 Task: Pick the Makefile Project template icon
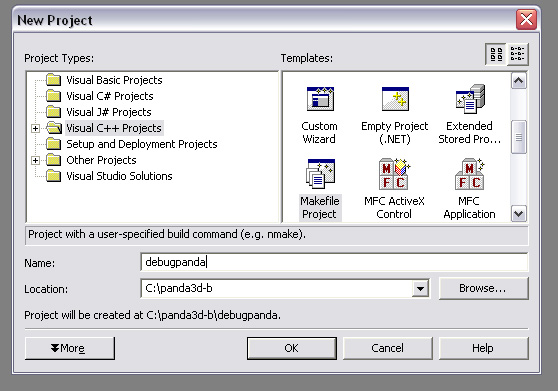pyautogui.click(x=320, y=173)
